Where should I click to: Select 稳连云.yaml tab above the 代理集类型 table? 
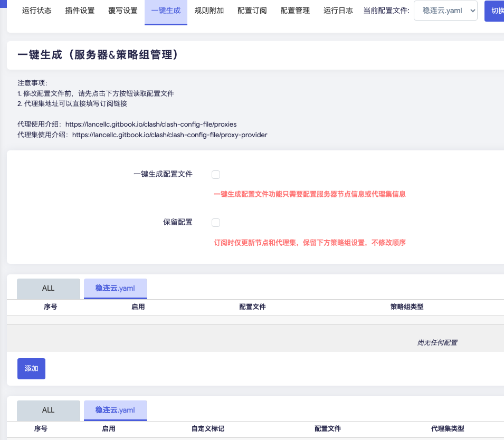[x=115, y=410]
